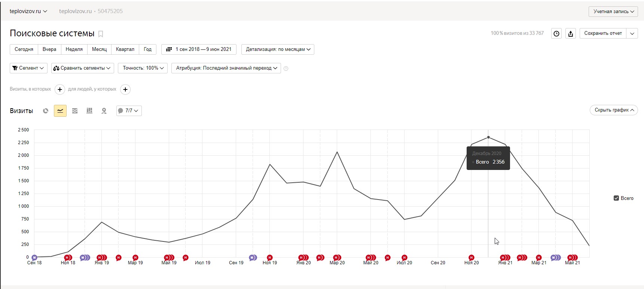Image resolution: width=644 pixels, height=289 pixels.
Task: Click red annotation cluster at Май 20
Action: [371, 258]
